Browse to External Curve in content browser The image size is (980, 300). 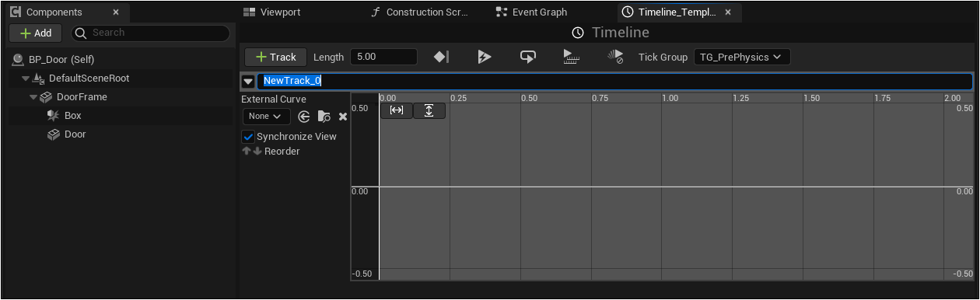[324, 117]
